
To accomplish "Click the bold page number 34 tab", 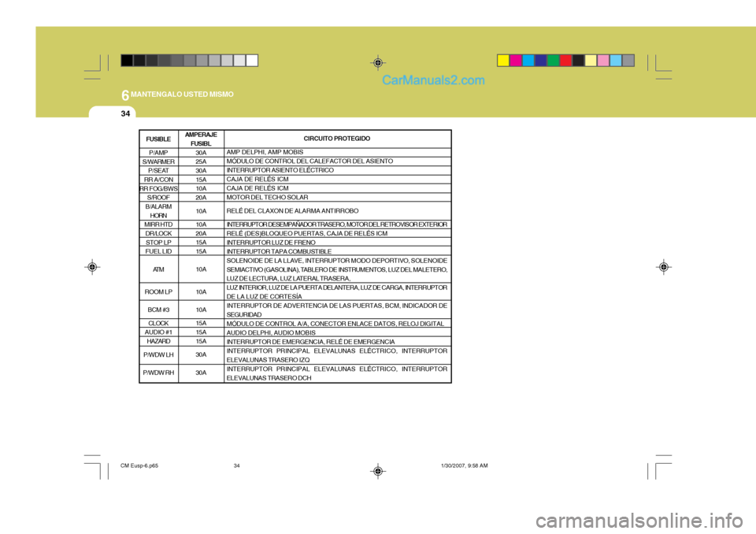I will point(125,113).
